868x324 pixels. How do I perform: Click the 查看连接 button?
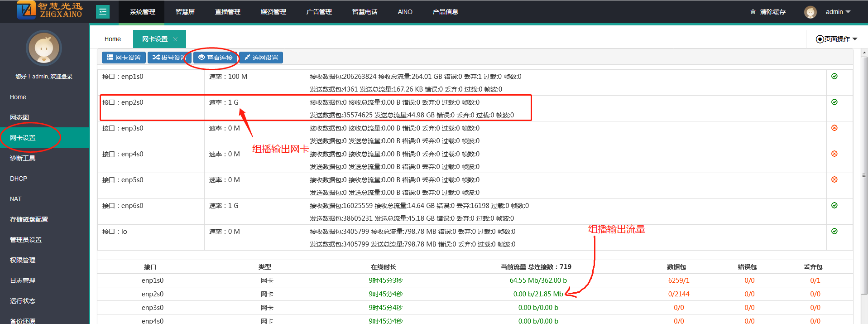216,58
